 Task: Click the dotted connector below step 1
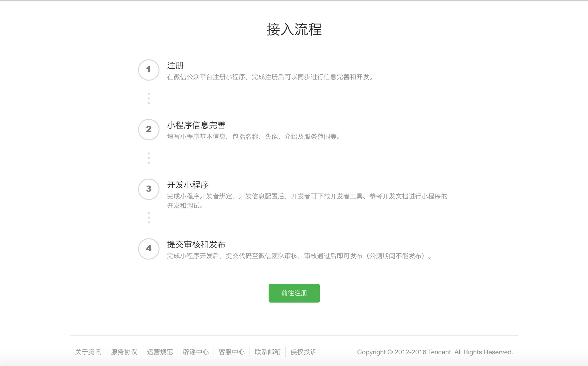(149, 99)
